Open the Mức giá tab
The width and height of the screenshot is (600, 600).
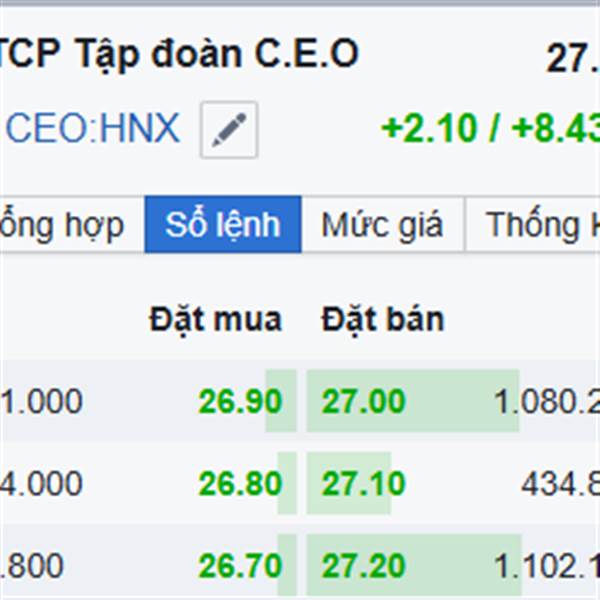point(382,225)
